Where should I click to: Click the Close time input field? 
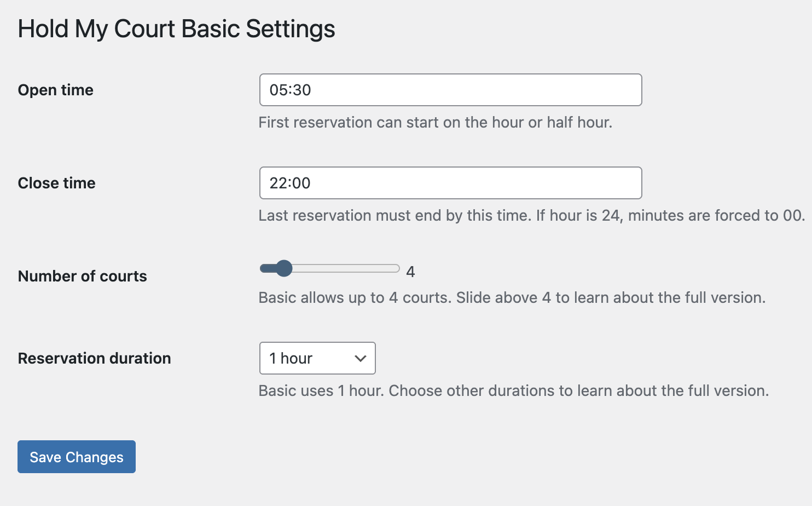450,183
